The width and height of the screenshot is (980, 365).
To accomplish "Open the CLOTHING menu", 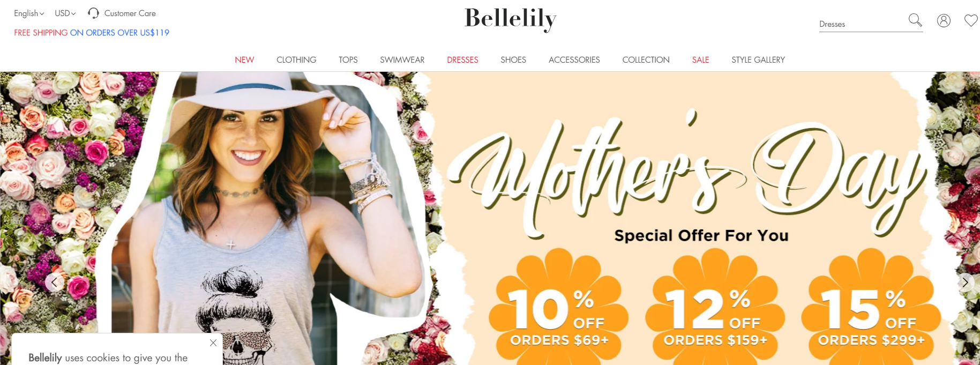I will click(296, 59).
